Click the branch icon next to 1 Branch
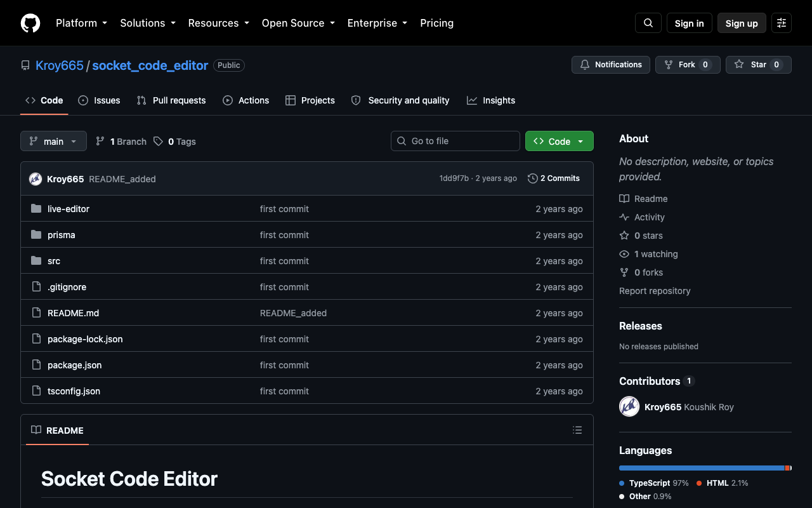Viewport: 812px width, 508px height. (100, 141)
